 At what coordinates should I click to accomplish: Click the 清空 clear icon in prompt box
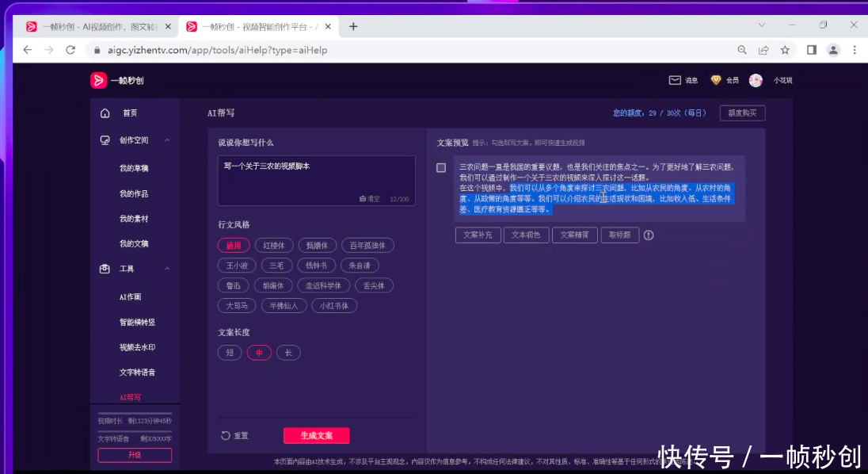tap(363, 198)
